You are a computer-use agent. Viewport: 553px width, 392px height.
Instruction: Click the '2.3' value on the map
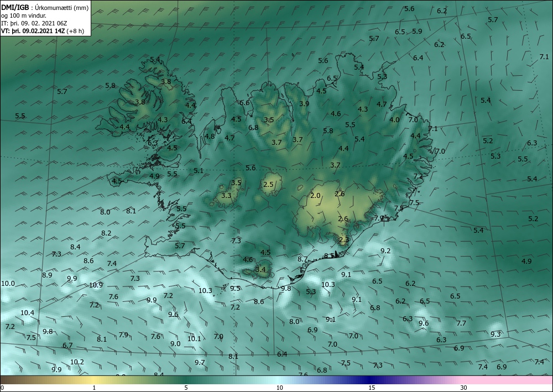pyautogui.click(x=343, y=240)
